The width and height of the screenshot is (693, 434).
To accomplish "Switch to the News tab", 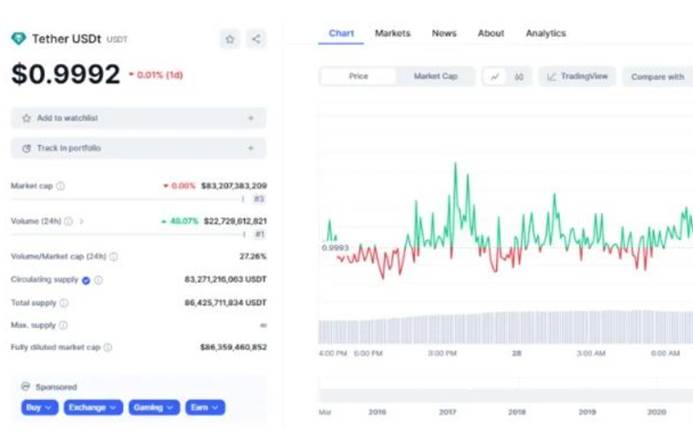I will [x=444, y=33].
